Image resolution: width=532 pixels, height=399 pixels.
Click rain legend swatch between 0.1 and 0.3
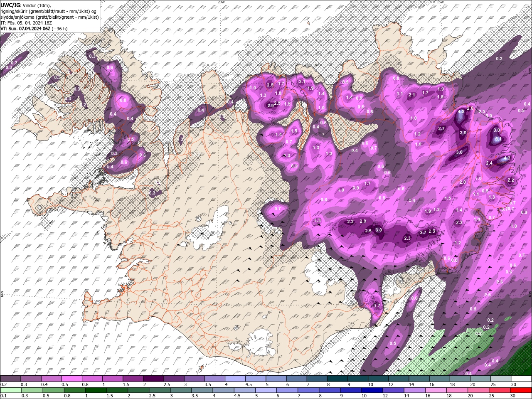tap(11, 391)
